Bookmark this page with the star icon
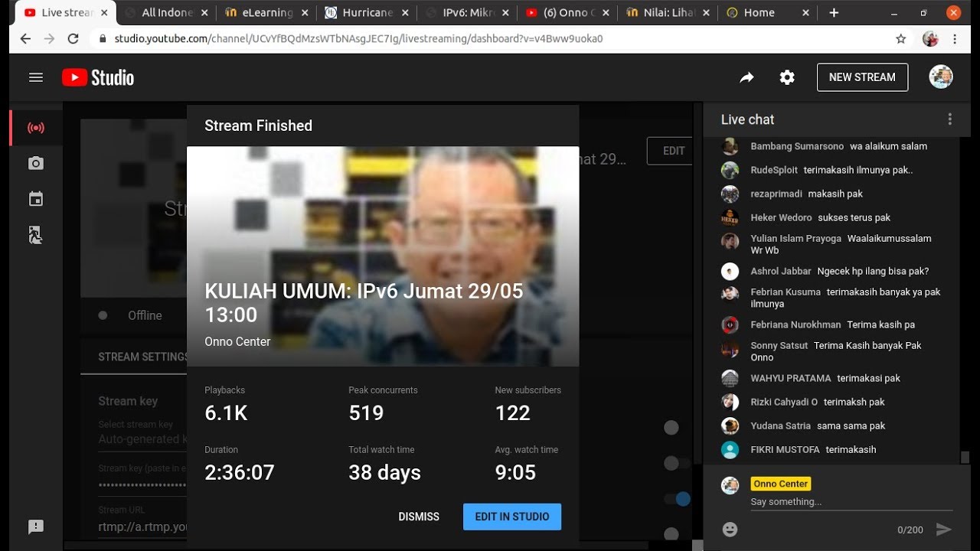 901,38
